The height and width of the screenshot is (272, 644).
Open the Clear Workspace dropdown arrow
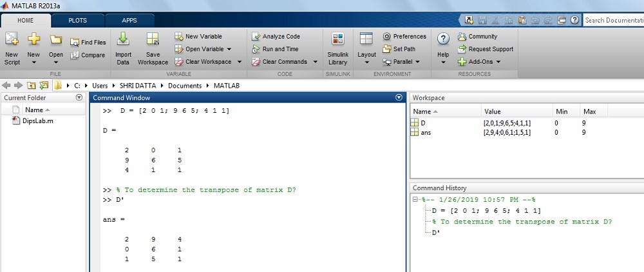239,62
